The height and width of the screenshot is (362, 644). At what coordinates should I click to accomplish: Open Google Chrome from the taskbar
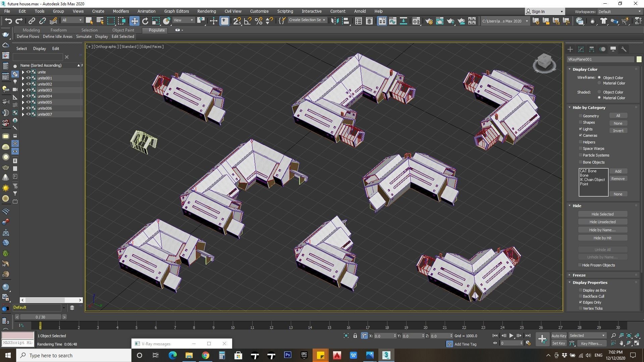205,355
